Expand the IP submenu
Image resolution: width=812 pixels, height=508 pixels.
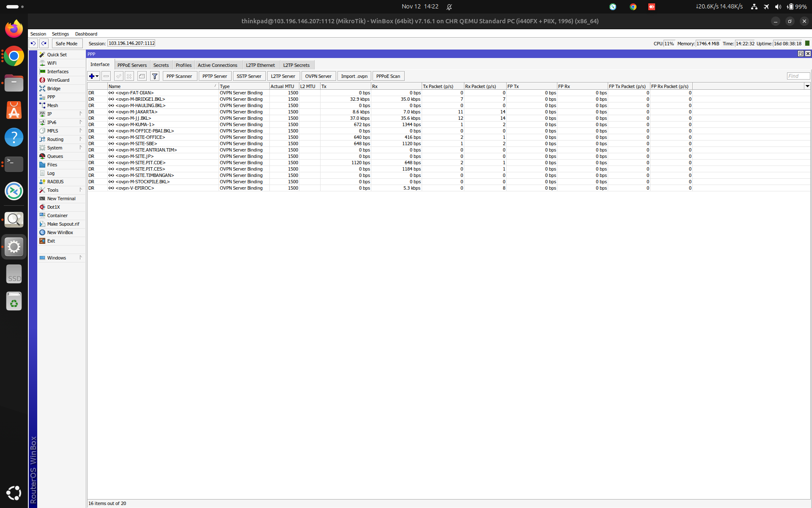tap(61, 114)
